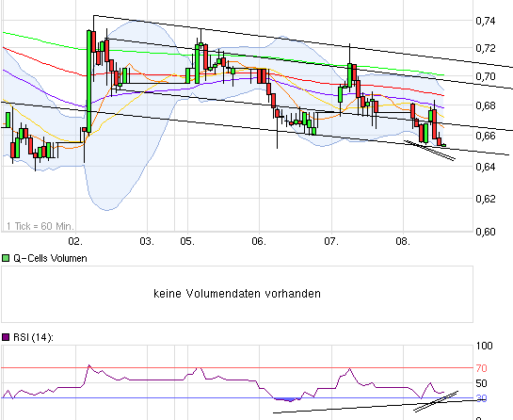
Task: Click the '06.' date axis label
Action: [x=259, y=242]
